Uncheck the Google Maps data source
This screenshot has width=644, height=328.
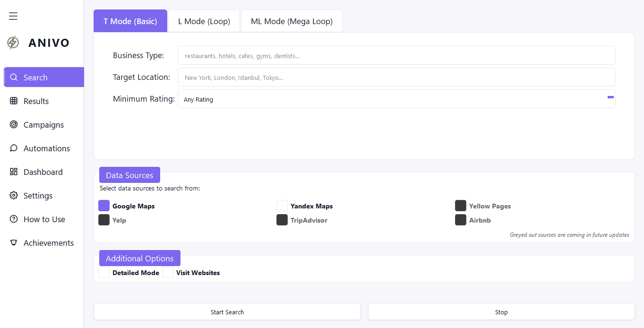tap(104, 206)
